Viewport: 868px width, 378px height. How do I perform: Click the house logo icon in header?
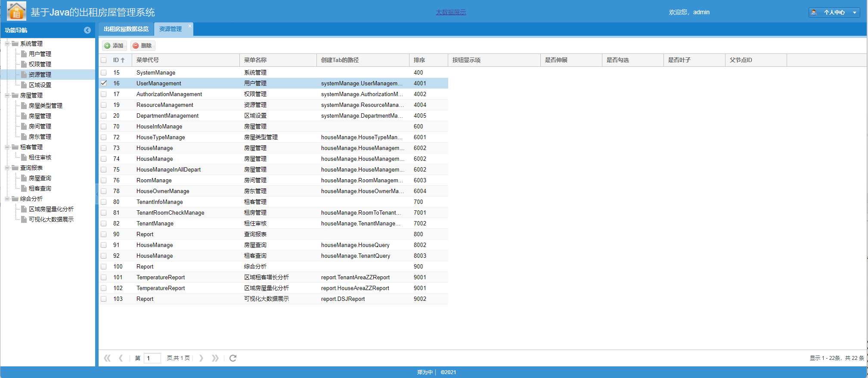16,11
